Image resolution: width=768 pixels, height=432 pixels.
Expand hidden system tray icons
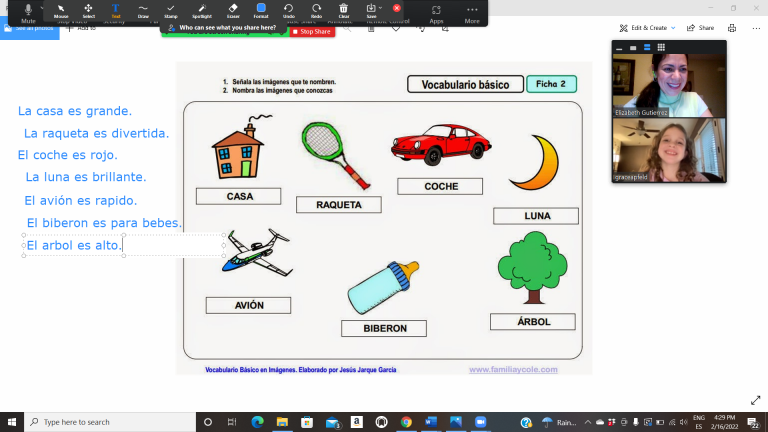click(588, 422)
